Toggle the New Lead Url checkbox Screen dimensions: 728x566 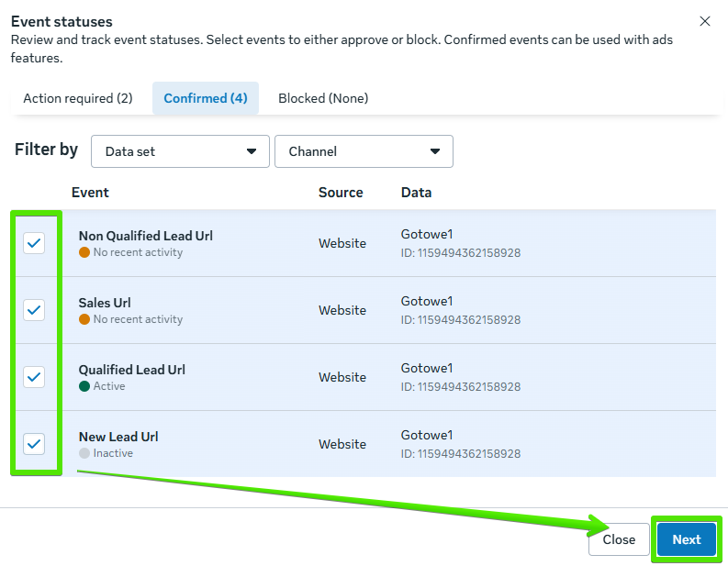pyautogui.click(x=34, y=444)
